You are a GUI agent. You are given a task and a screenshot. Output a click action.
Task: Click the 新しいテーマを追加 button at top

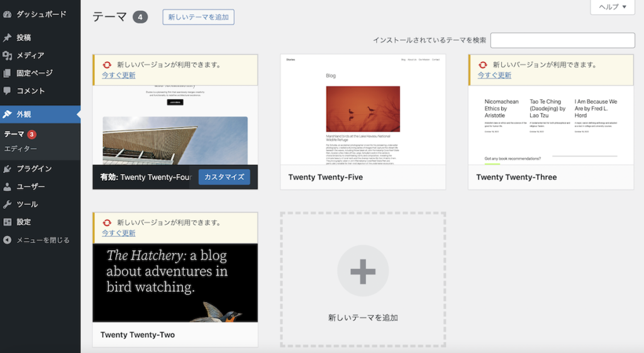[x=198, y=17]
